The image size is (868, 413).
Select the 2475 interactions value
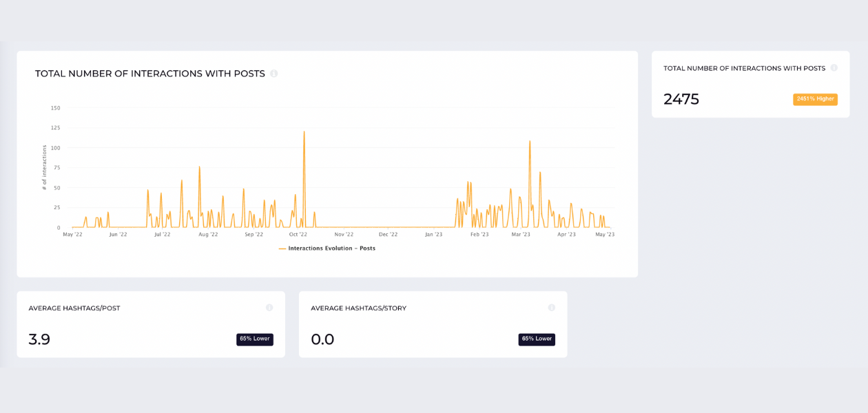681,99
